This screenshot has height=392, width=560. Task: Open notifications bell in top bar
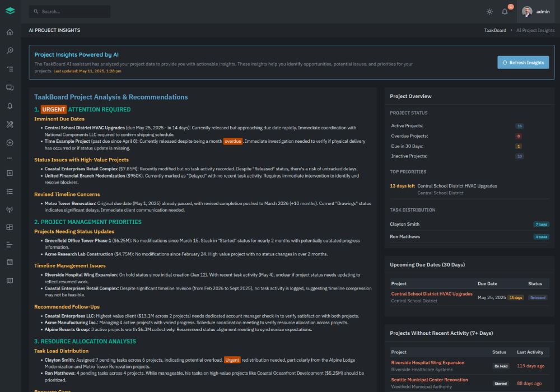click(x=505, y=12)
